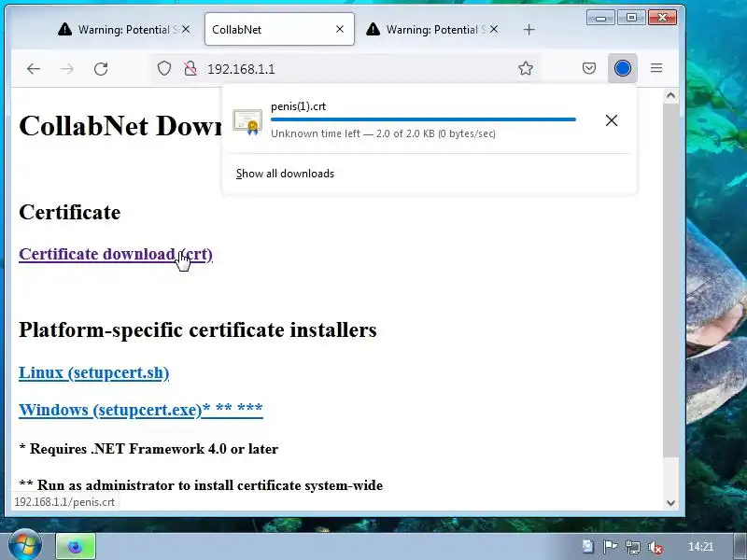Click the forward navigation arrow
The width and height of the screenshot is (747, 560).
point(67,69)
